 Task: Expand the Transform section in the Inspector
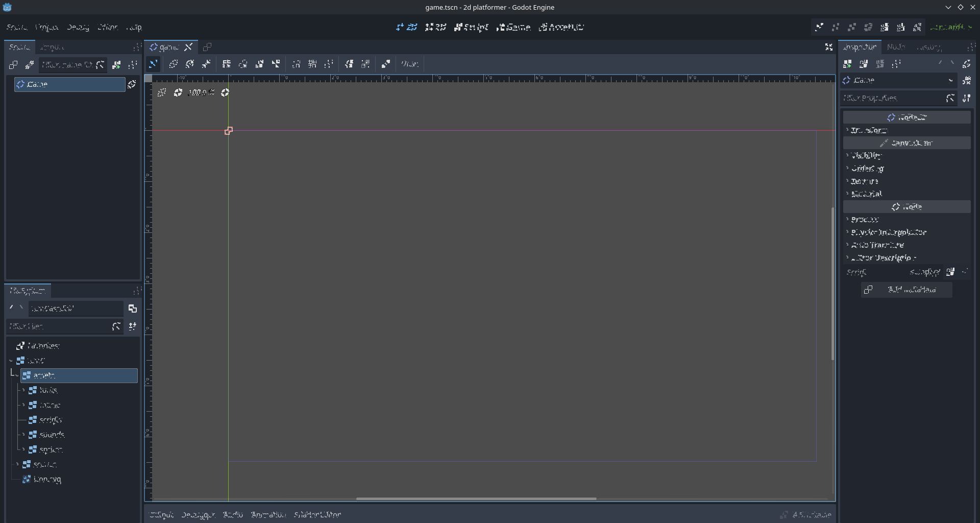[869, 130]
